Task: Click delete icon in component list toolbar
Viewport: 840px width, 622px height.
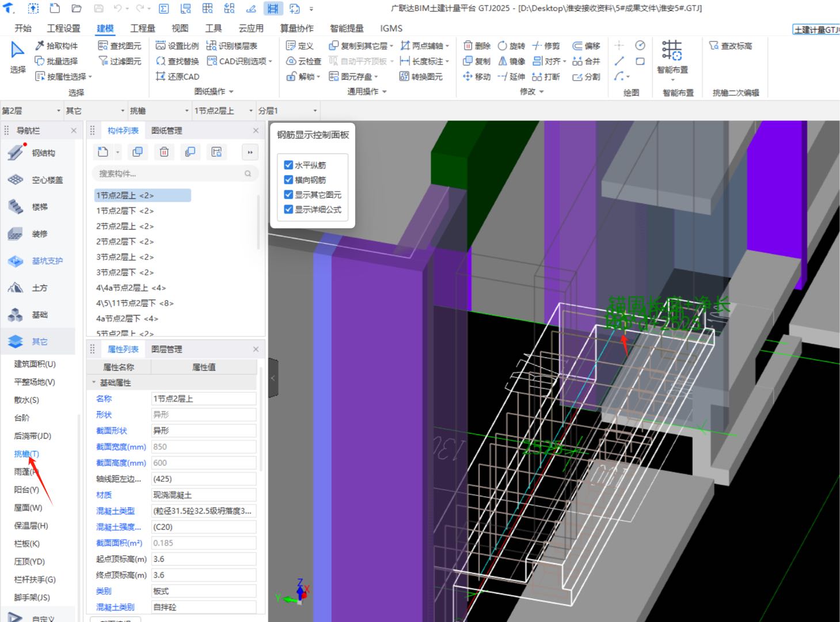Action: [x=164, y=152]
